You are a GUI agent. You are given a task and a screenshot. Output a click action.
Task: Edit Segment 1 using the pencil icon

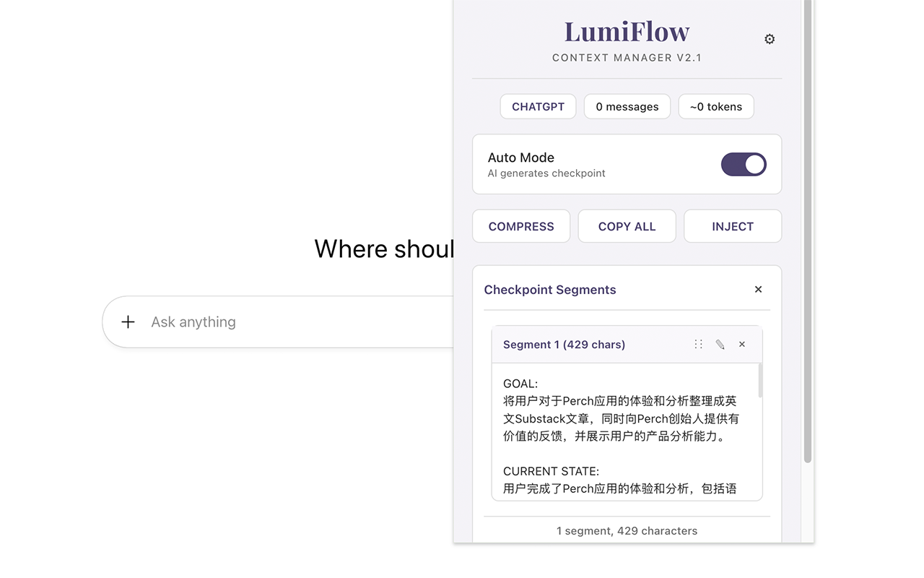(x=720, y=345)
